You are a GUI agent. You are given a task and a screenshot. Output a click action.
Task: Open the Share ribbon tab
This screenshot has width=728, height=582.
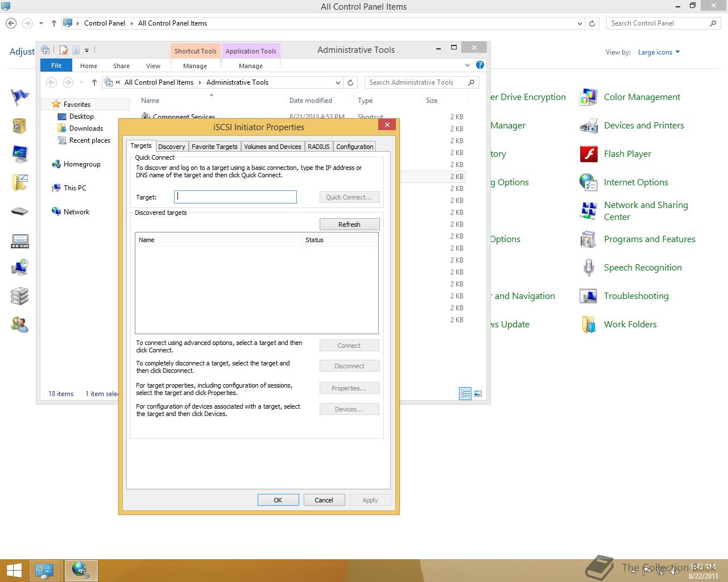pos(121,66)
